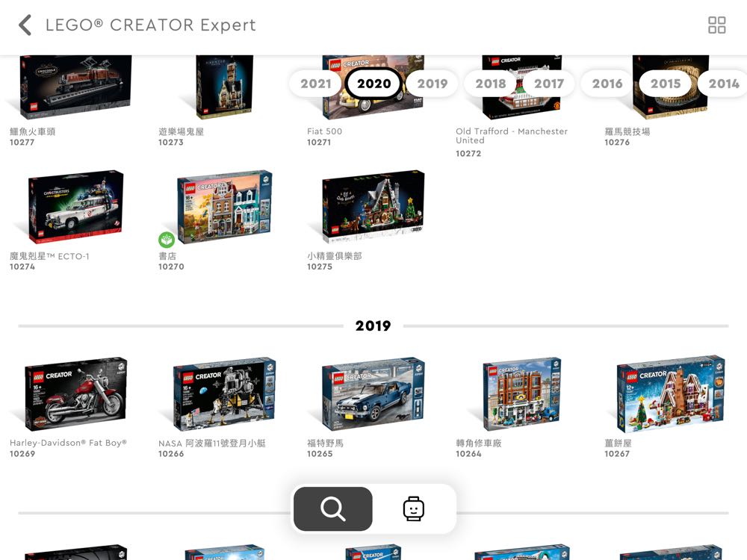Tap the green badge on the bookshop set
747x560 pixels.
tap(167, 240)
